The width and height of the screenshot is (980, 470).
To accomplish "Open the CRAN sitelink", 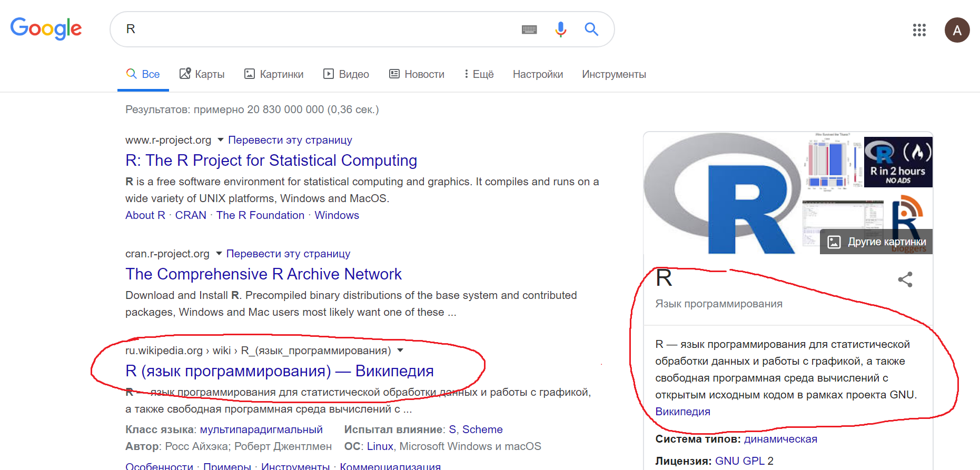I will coord(191,215).
